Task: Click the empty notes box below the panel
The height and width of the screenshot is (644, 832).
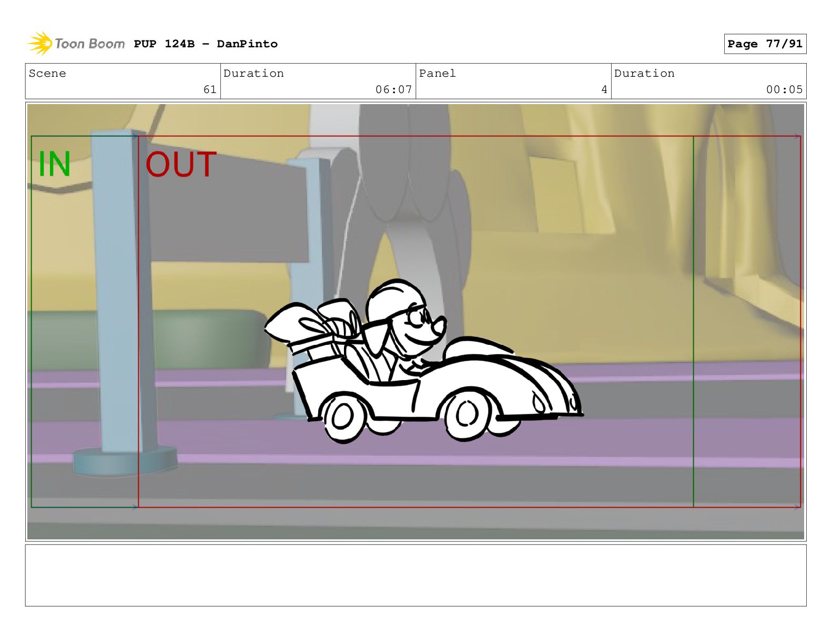Action: [415, 575]
